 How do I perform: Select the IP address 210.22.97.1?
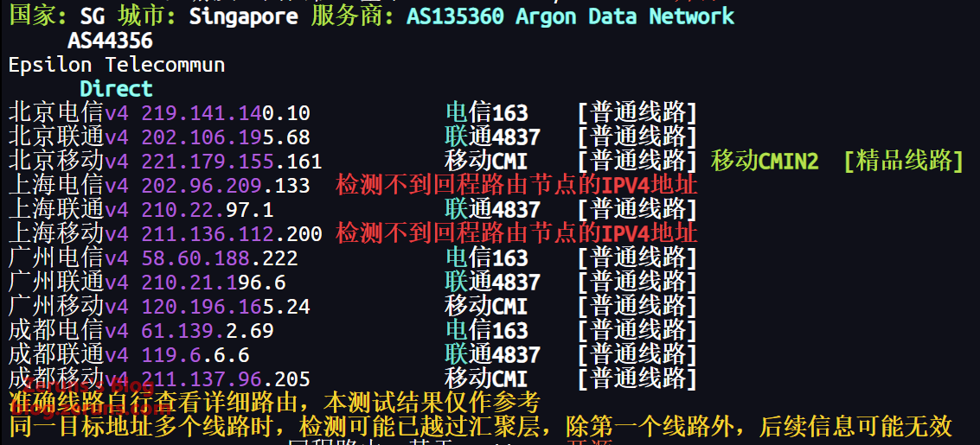coord(207,210)
